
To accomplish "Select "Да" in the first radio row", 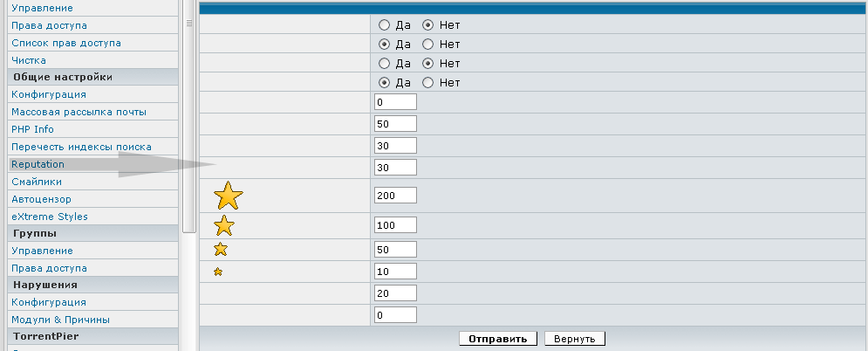I will (384, 25).
